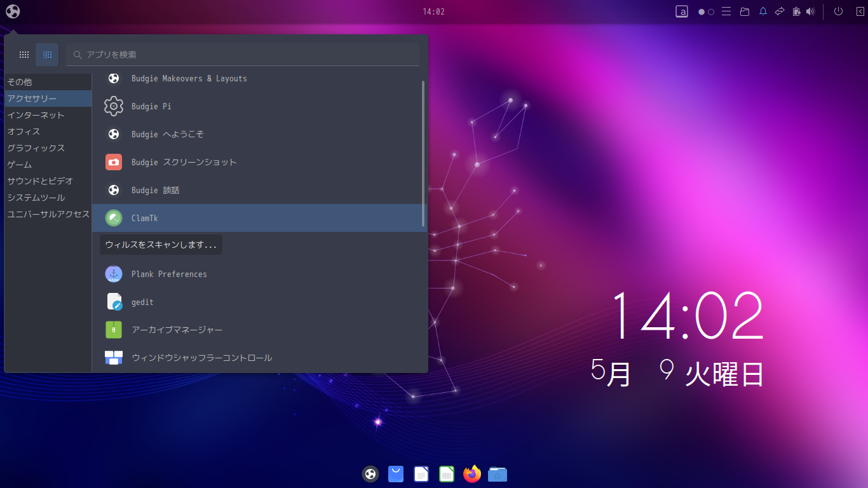Open the notifications bell

pos(763,11)
